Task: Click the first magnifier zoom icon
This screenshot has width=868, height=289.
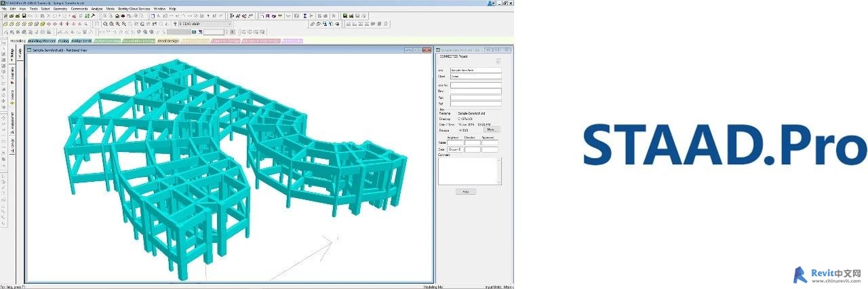Action: click(x=105, y=24)
